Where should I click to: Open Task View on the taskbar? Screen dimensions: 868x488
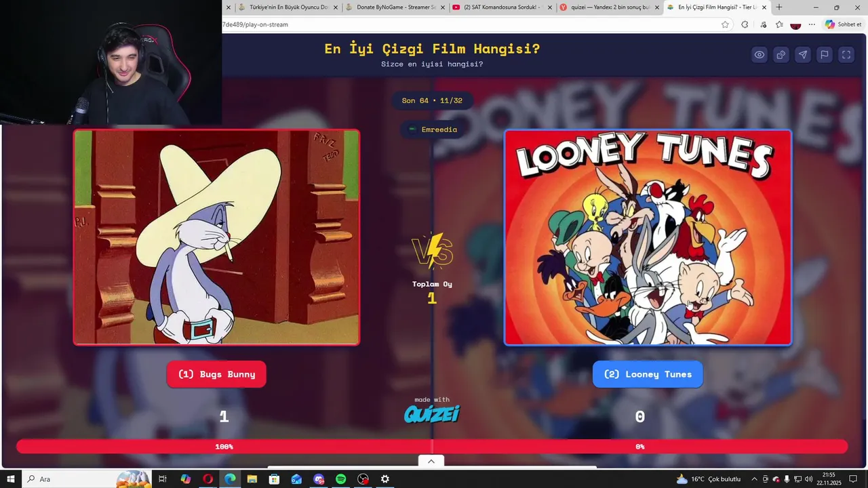point(163,479)
